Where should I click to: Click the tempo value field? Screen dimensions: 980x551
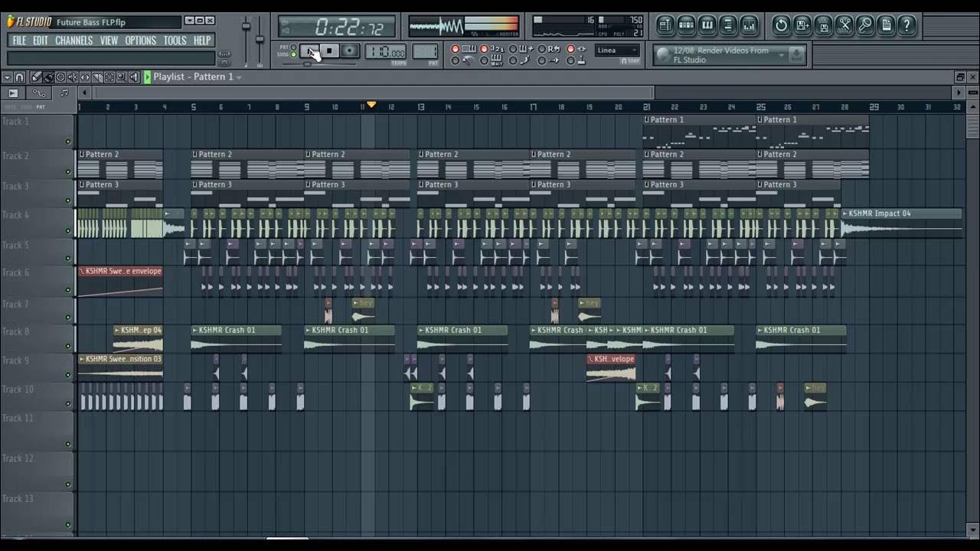[385, 51]
